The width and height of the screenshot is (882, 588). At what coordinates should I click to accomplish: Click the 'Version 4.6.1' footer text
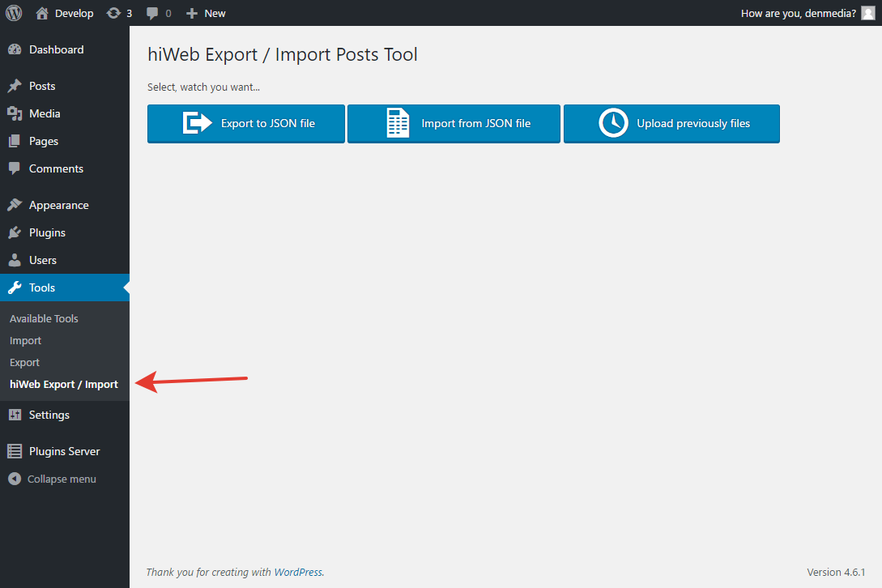[836, 573]
